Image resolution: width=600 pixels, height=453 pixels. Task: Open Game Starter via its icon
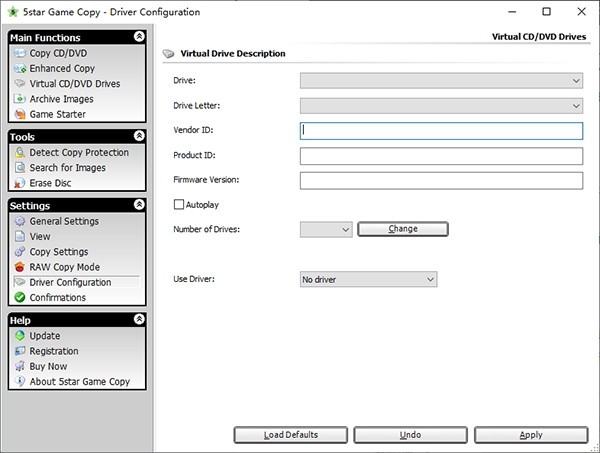coord(20,115)
